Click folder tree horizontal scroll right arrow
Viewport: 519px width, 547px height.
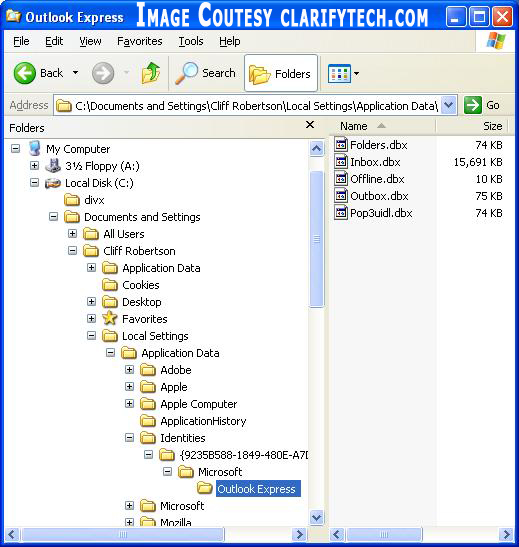(299, 534)
